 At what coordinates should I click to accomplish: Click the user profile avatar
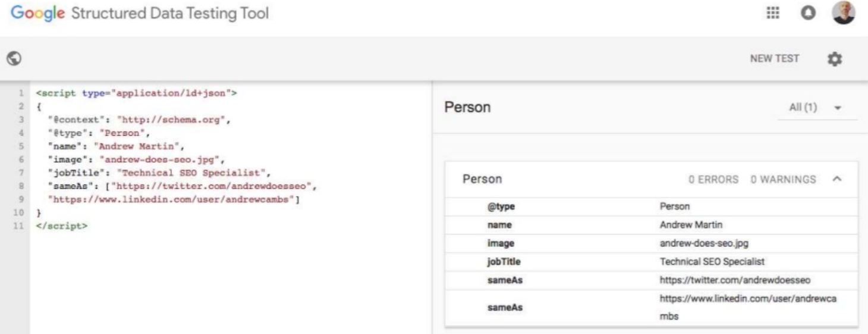pos(844,13)
